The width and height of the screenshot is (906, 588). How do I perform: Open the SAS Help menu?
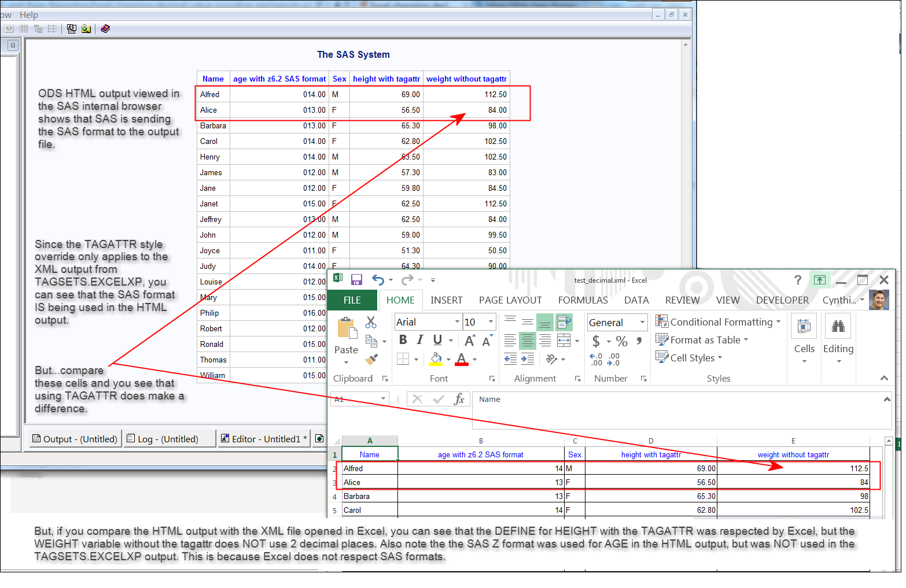coord(29,15)
